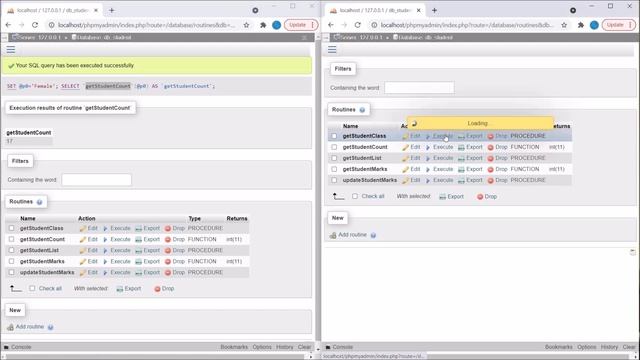Open Database breadcrumb in right window
This screenshot has width=640, height=360.
click(x=423, y=38)
